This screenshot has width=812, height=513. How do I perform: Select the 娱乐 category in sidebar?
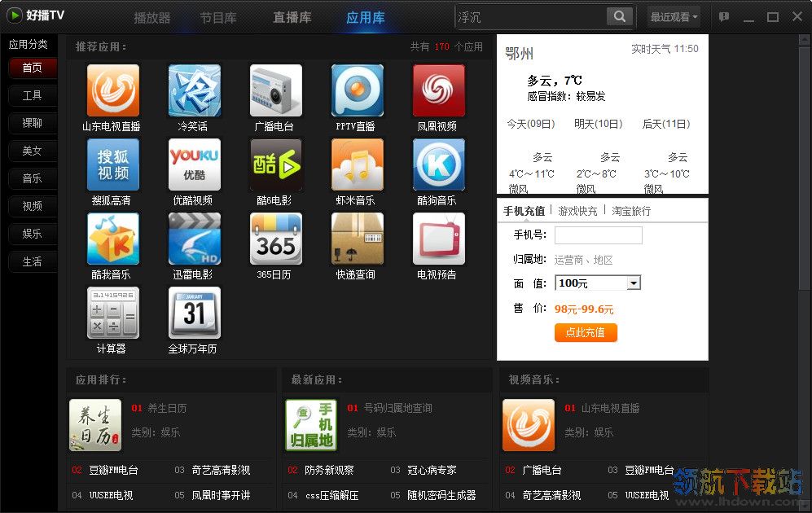32,234
